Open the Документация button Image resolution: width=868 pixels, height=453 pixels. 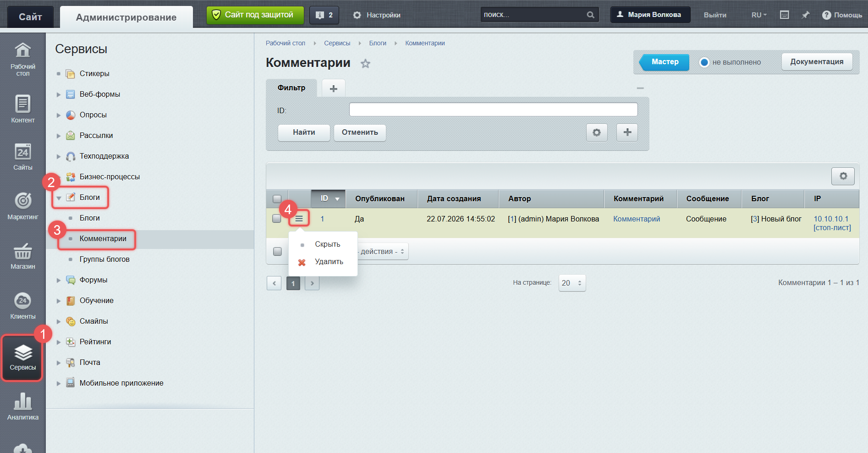pos(817,62)
